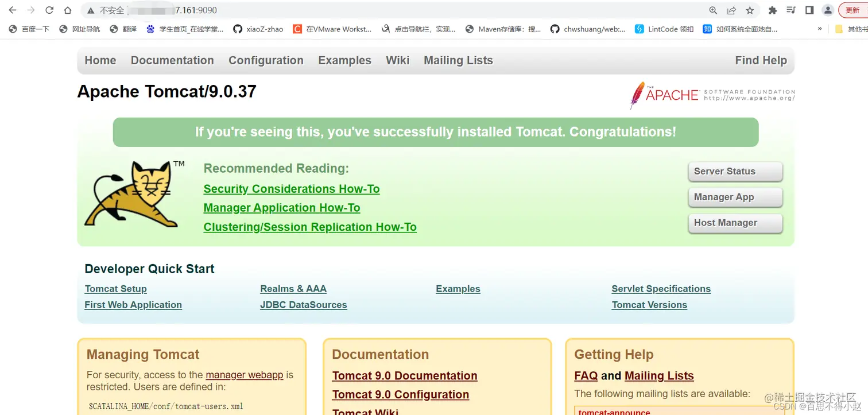This screenshot has height=415, width=868.
Task: Click the red 更新 update button
Action: tap(853, 10)
